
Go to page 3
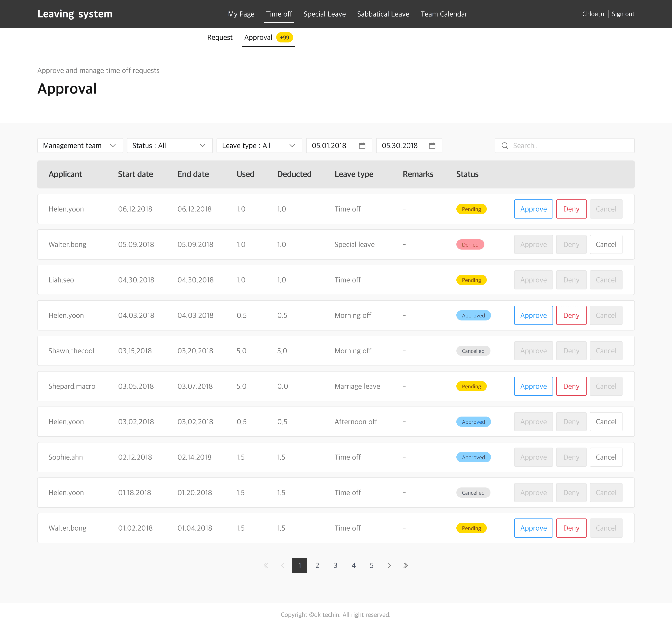coord(335,565)
